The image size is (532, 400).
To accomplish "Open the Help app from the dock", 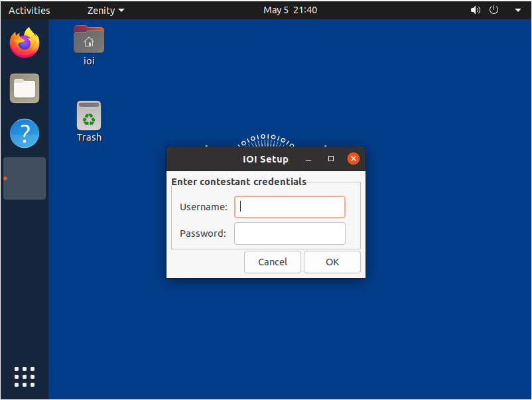I will point(24,133).
